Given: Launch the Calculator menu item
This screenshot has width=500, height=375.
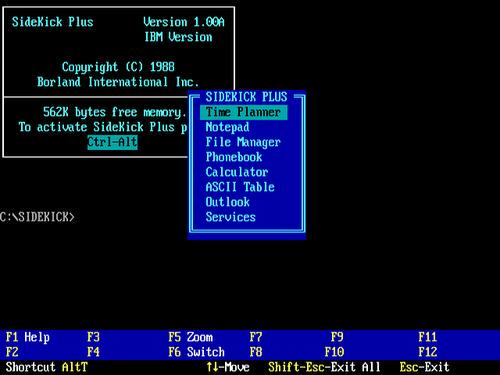Looking at the screenshot, I should click(237, 172).
